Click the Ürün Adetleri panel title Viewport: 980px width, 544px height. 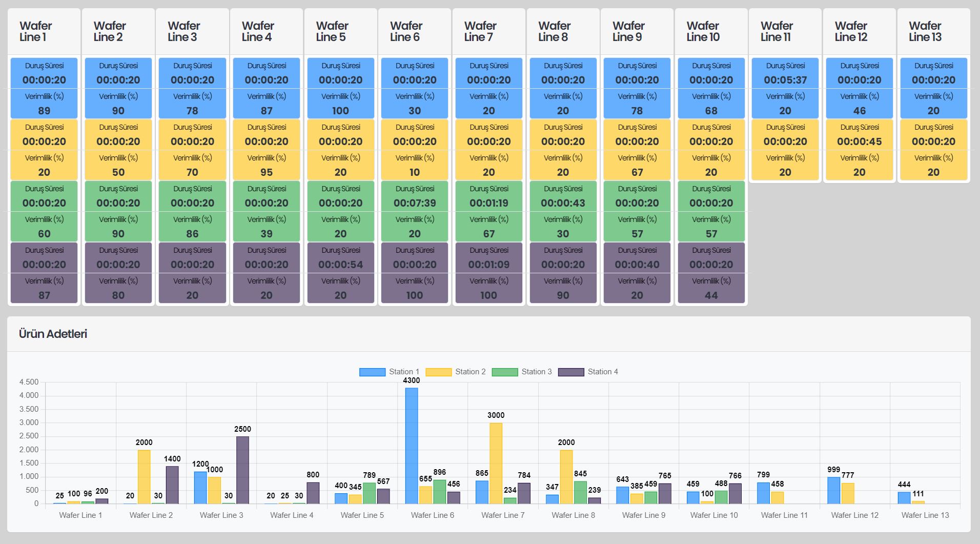click(53, 334)
